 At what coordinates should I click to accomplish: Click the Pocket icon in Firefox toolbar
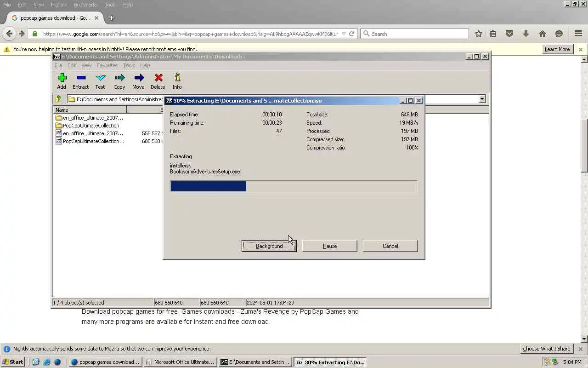(x=509, y=34)
